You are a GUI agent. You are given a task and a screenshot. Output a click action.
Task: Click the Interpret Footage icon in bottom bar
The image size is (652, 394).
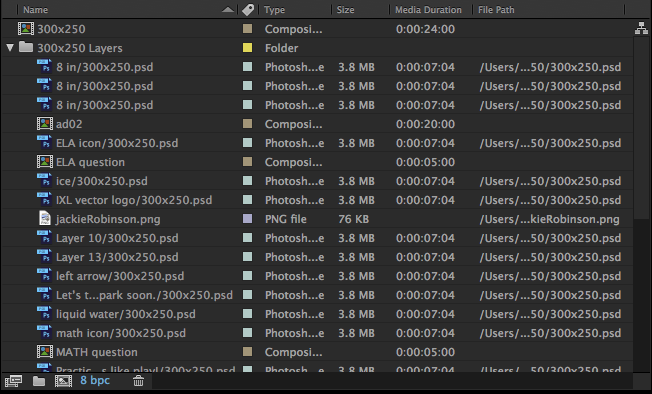13,381
